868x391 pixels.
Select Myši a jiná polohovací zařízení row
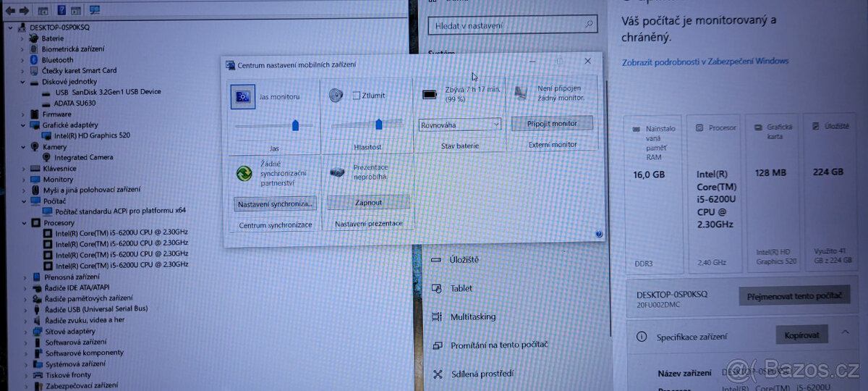(92, 190)
